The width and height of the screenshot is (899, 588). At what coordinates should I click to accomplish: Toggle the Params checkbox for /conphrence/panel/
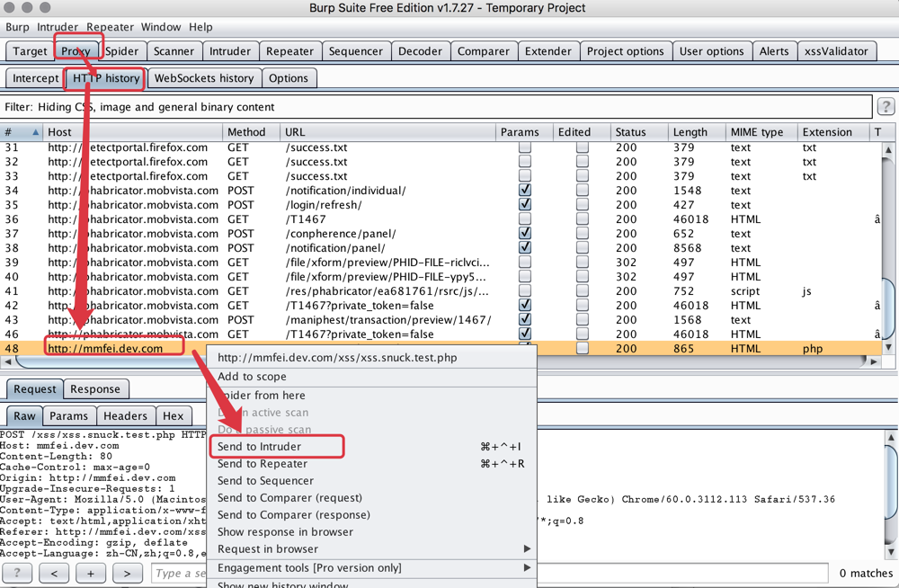click(525, 233)
